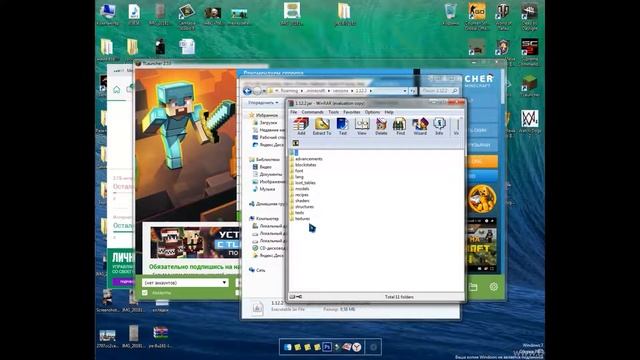Select Видео library in Explorer sidebar
The width and height of the screenshot is (640, 360).
coord(262,167)
